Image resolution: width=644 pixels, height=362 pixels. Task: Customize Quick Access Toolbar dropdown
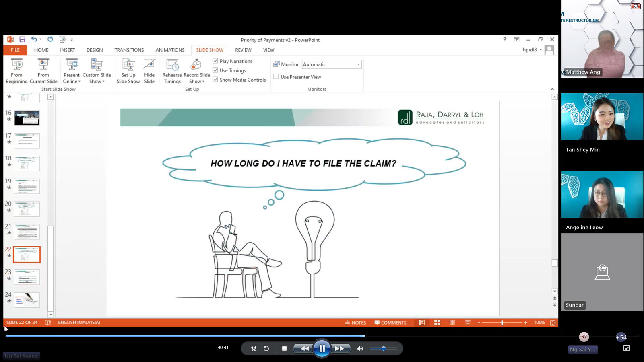pyautogui.click(x=72, y=39)
